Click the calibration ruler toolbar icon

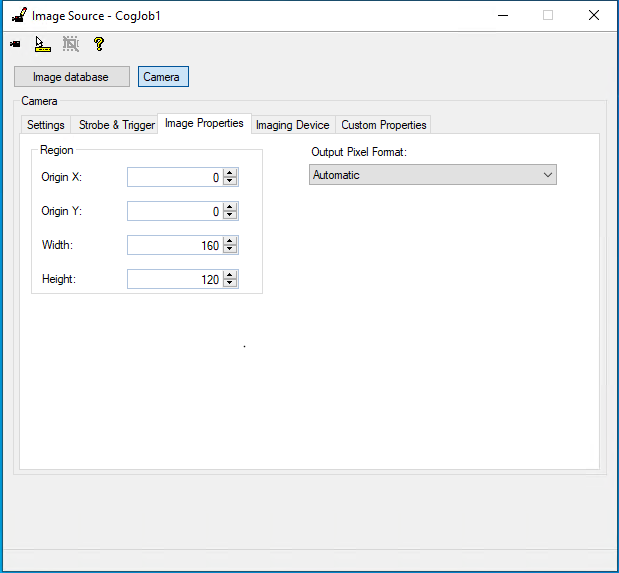click(42, 44)
